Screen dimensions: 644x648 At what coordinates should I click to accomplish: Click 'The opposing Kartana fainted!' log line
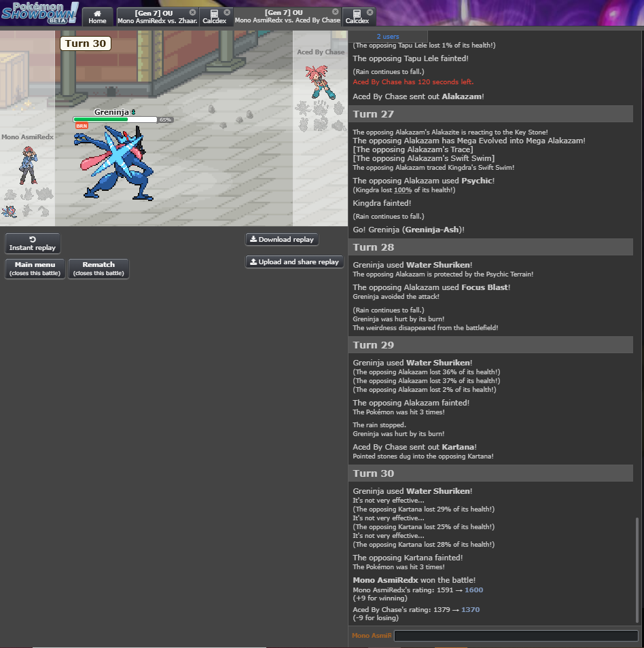[x=408, y=558]
